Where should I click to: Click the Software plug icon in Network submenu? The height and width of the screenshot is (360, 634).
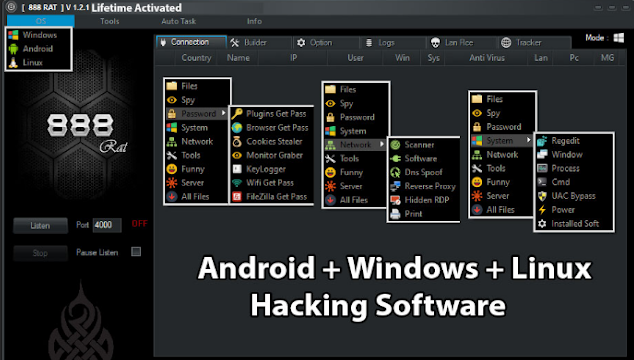(395, 158)
